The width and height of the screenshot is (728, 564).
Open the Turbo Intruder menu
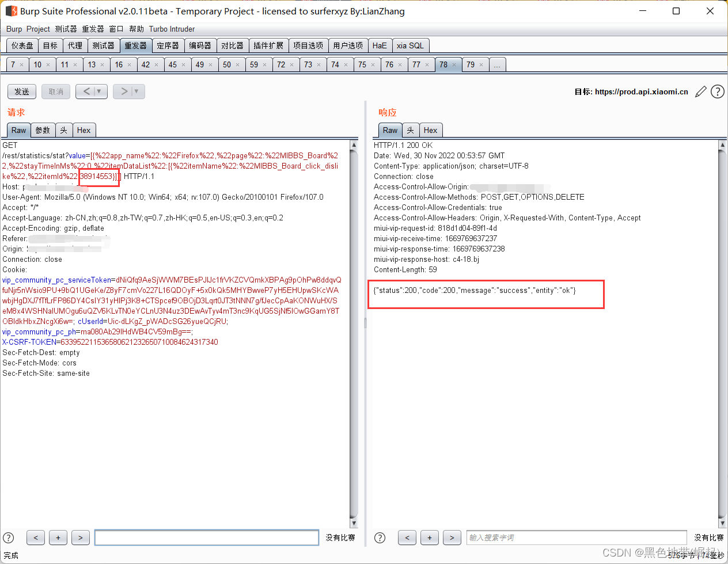point(172,29)
